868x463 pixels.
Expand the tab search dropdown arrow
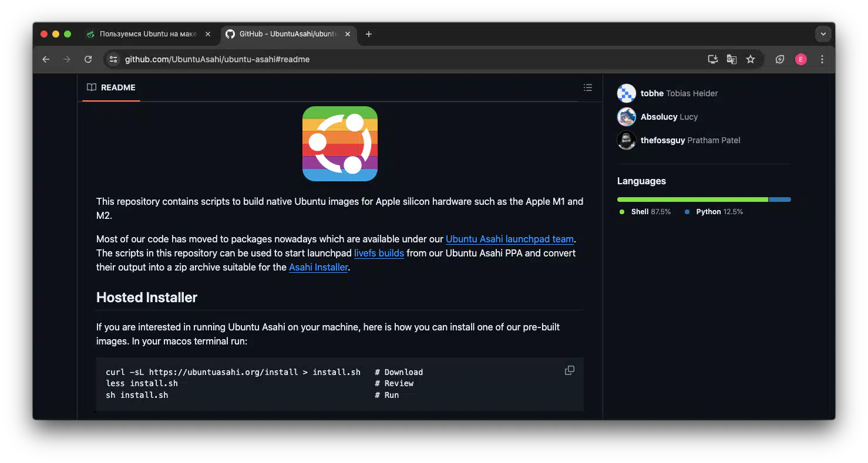(x=823, y=34)
